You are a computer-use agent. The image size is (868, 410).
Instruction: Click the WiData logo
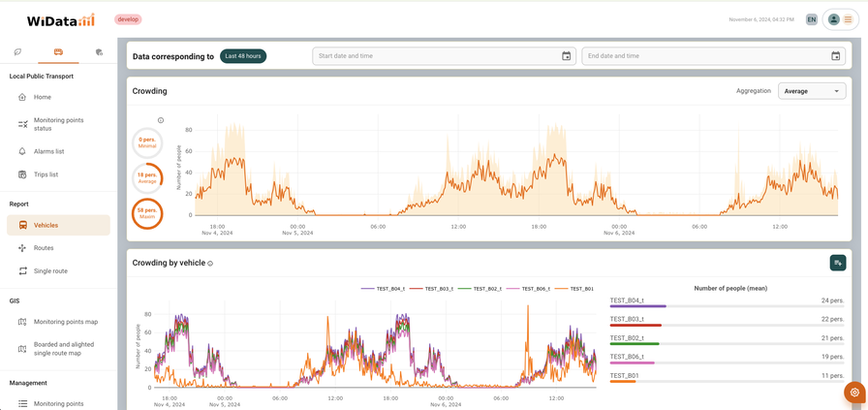click(x=61, y=20)
